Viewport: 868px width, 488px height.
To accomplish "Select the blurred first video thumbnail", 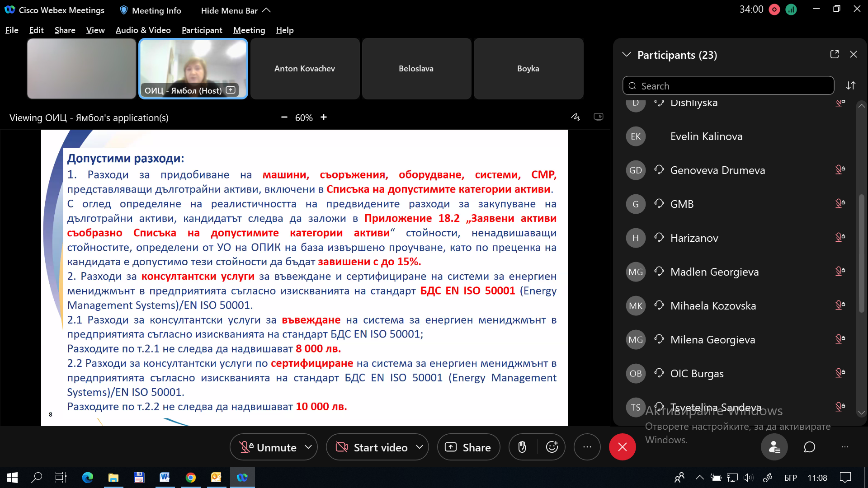I will tap(81, 68).
